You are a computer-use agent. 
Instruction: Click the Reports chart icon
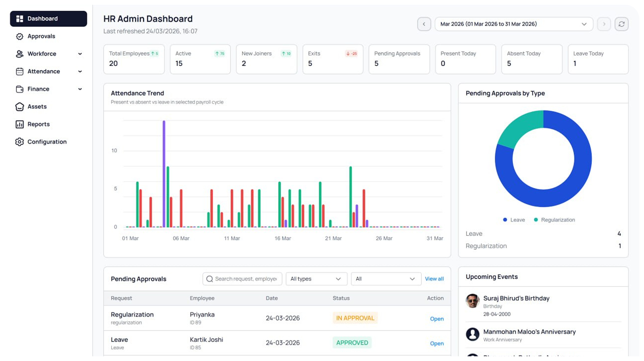(x=20, y=124)
